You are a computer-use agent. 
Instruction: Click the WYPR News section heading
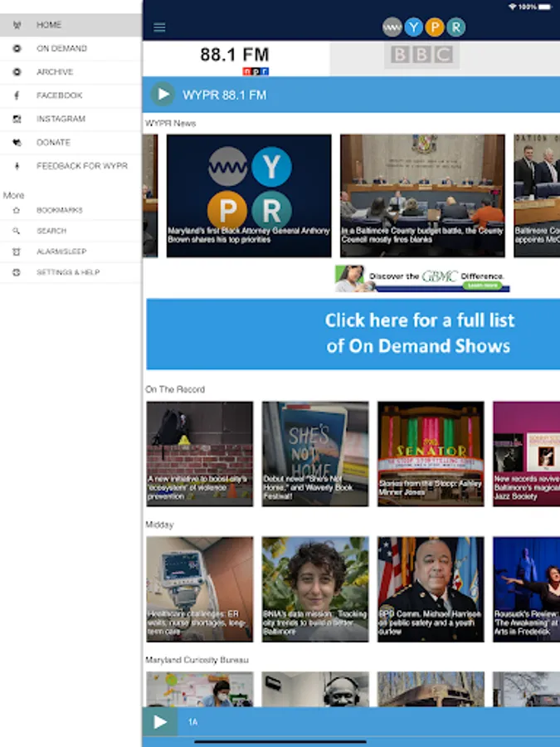pos(170,124)
